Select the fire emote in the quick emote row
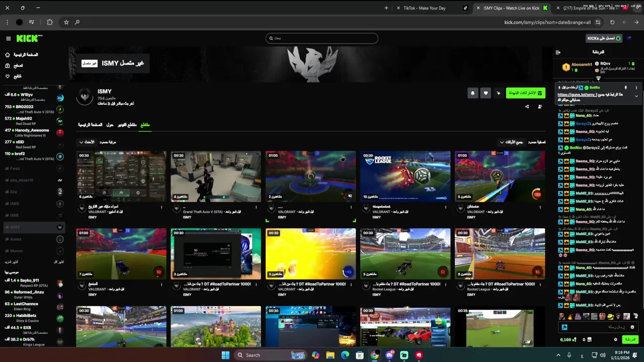This screenshot has width=644, height=362. click(x=570, y=316)
